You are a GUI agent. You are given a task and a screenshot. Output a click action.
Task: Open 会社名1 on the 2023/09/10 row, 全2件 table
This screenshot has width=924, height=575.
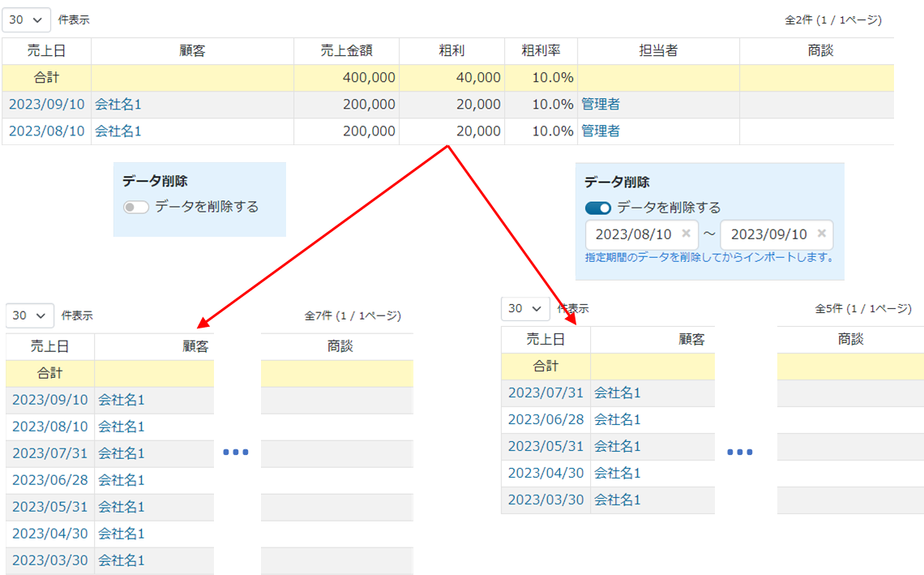point(118,105)
